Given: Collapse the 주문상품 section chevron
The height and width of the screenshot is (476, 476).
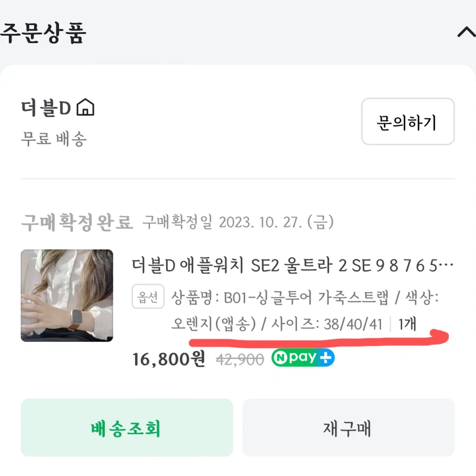Looking at the screenshot, I should (466, 32).
